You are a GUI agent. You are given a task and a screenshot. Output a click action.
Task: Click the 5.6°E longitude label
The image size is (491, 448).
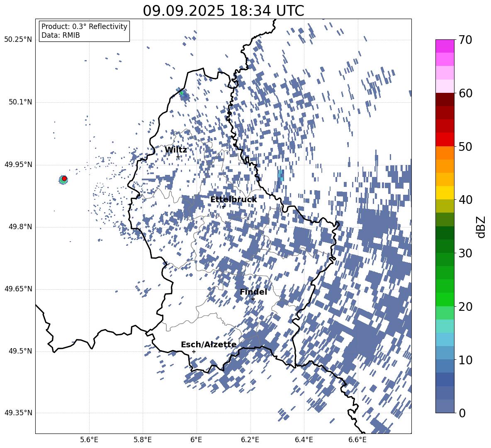point(89,440)
